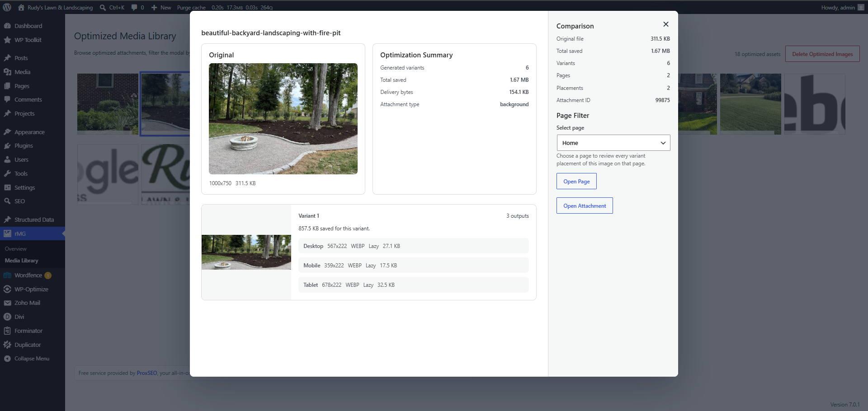Screen dimensions: 868x411
Task: Click Delivery bytes value 154.1 KB
Action: 519,92
